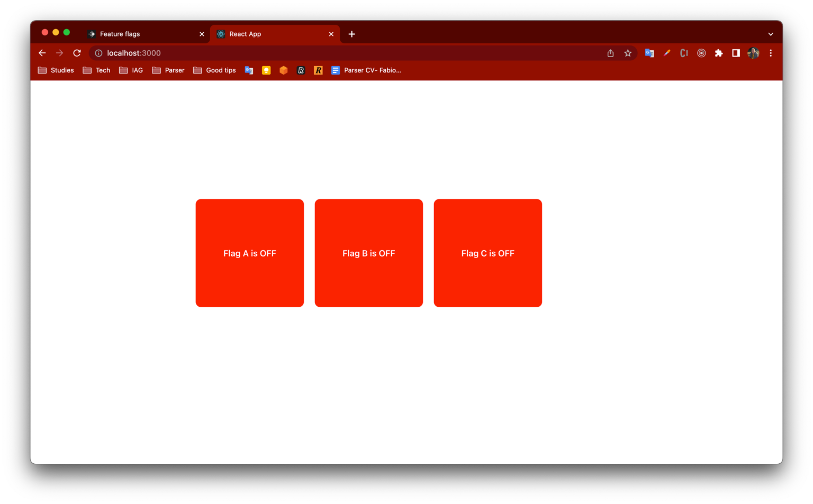Click the Flag A is OFF box
Screen dimensions: 813x504
250,253
